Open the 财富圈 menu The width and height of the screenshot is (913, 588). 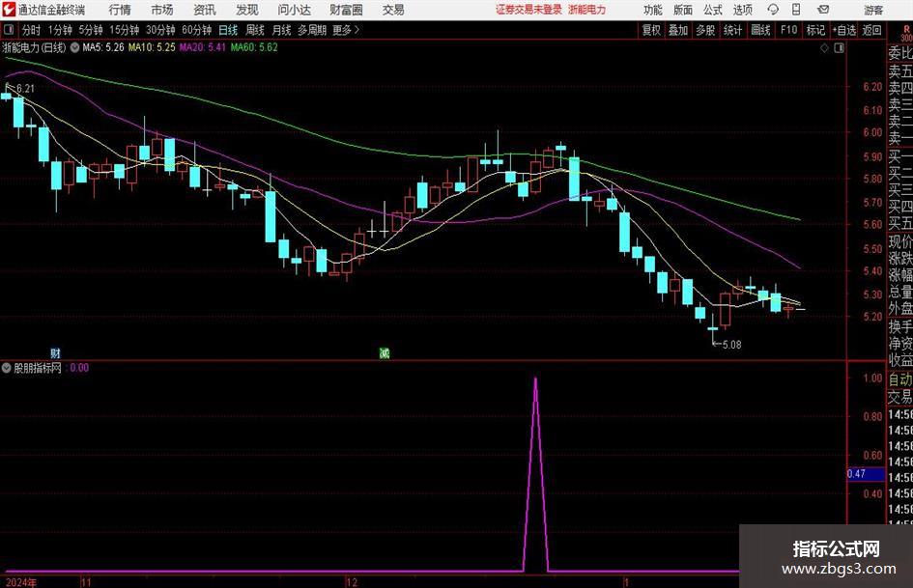click(346, 10)
